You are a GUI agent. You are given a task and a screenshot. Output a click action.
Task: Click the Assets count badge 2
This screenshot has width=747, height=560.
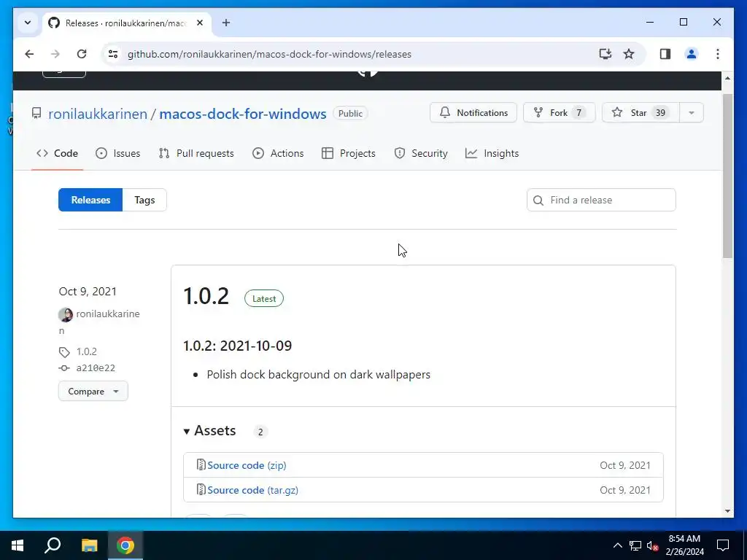click(x=260, y=432)
